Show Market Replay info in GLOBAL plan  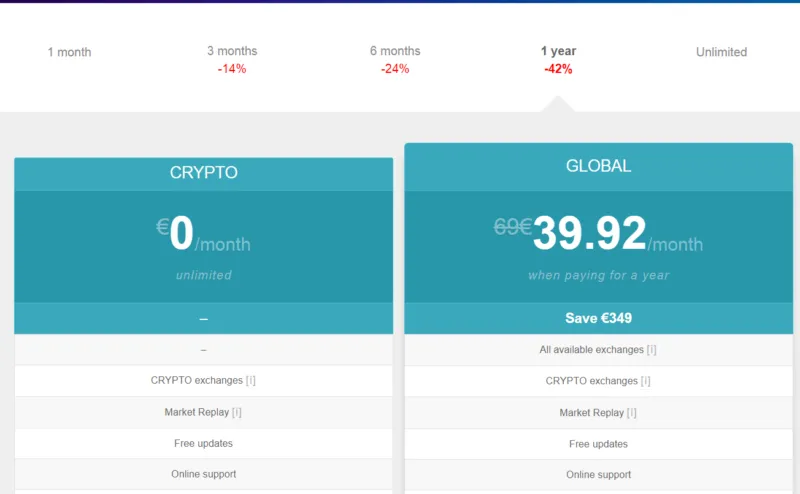pyautogui.click(x=632, y=413)
